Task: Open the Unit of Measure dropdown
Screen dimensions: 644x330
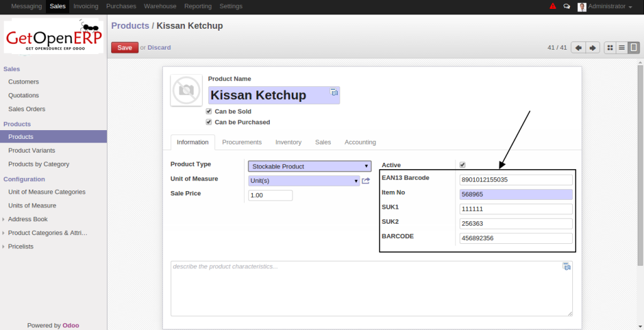Action: (x=304, y=181)
